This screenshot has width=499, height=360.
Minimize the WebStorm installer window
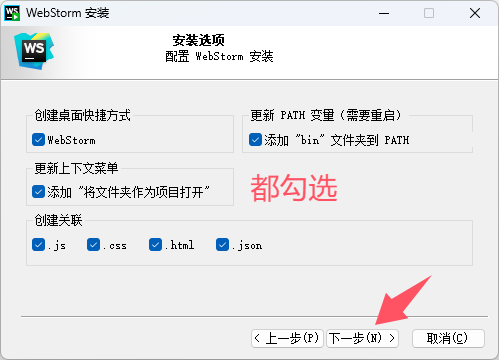coord(384,13)
